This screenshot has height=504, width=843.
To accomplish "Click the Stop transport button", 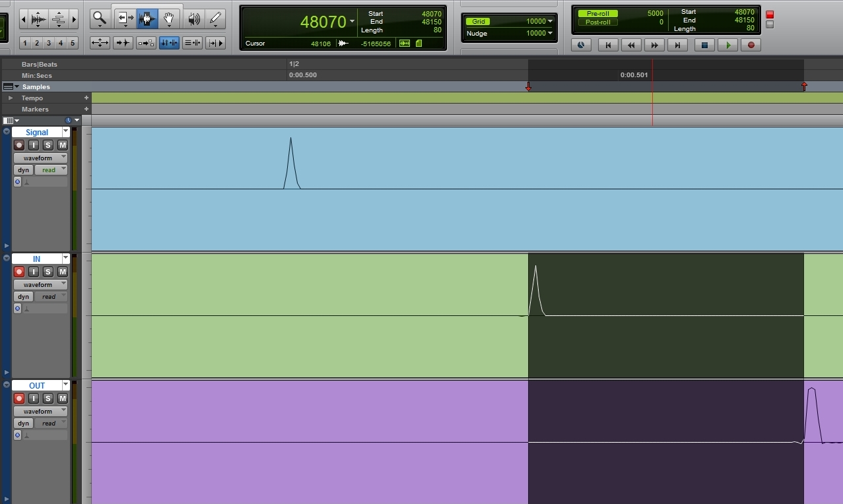I will pos(704,45).
